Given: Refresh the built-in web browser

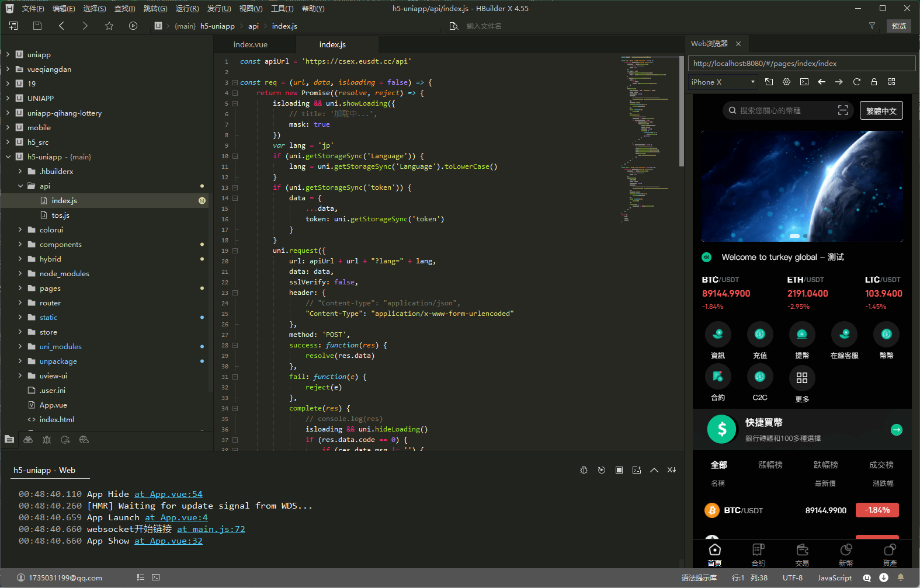Looking at the screenshot, I should tap(857, 82).
